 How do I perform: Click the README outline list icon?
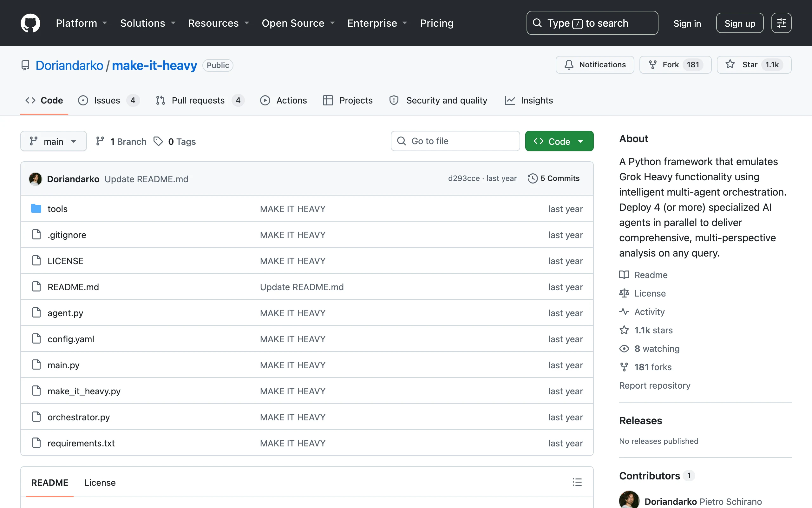coord(577,482)
